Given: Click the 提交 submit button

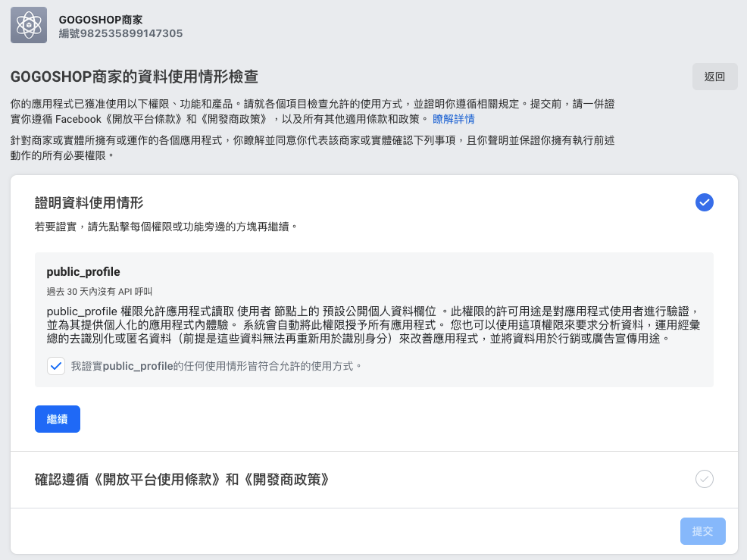Looking at the screenshot, I should coord(703,531).
